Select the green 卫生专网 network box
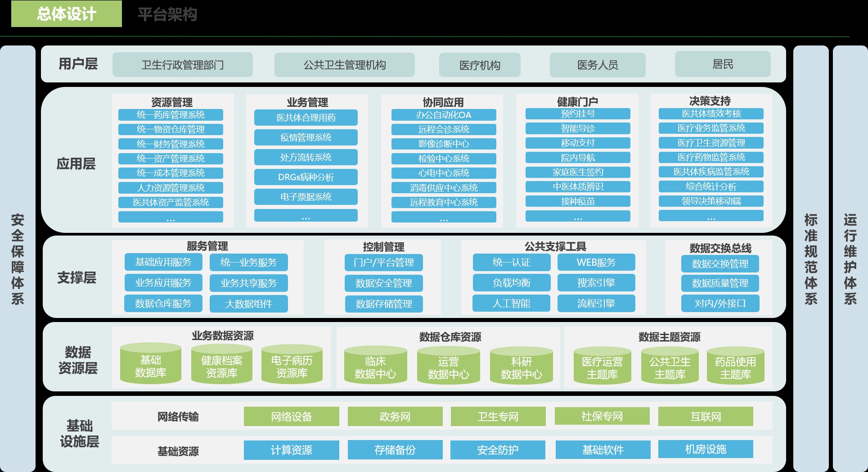Viewport: 868px width, 472px height. 498,417
